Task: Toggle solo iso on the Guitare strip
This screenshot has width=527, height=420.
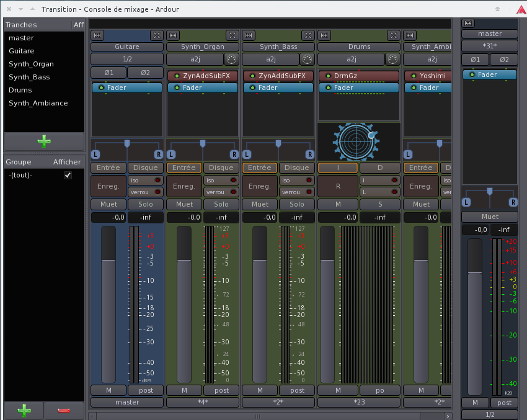Action: pos(145,180)
